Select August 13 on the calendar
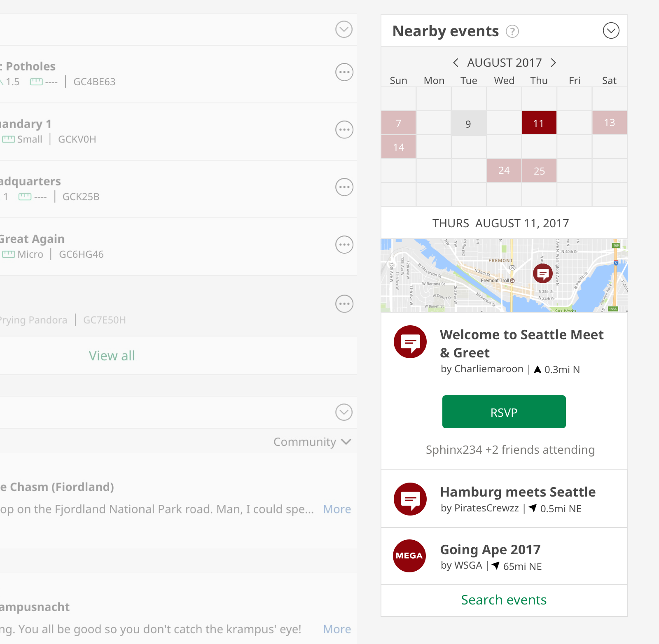 (609, 123)
